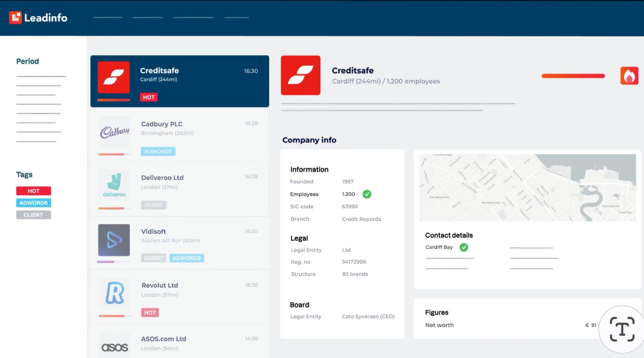The width and height of the screenshot is (644, 358).
Task: Click the Period heading in sidebar
Action: (x=28, y=61)
